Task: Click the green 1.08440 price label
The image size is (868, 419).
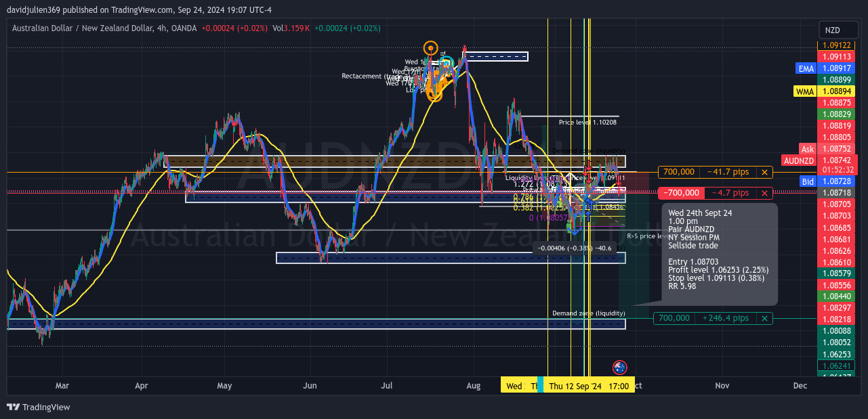Action: click(x=838, y=296)
